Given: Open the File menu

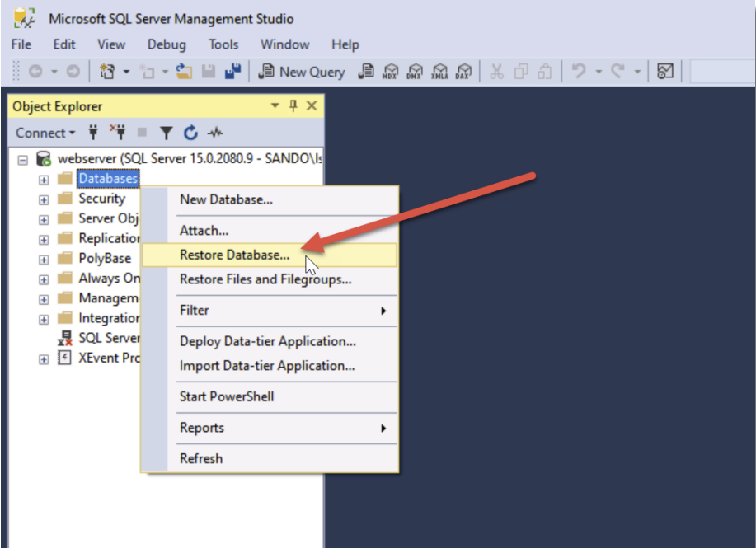Looking at the screenshot, I should pyautogui.click(x=21, y=44).
